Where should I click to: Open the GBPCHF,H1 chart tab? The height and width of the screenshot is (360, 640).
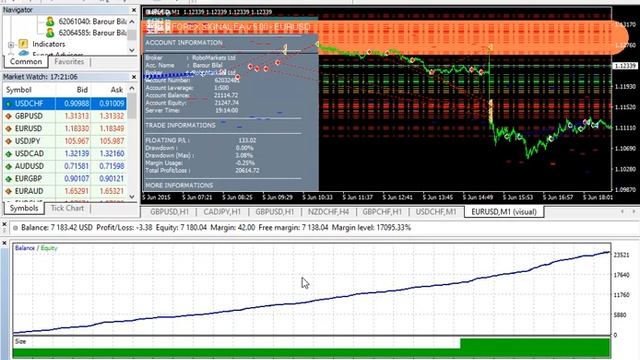[x=382, y=212]
